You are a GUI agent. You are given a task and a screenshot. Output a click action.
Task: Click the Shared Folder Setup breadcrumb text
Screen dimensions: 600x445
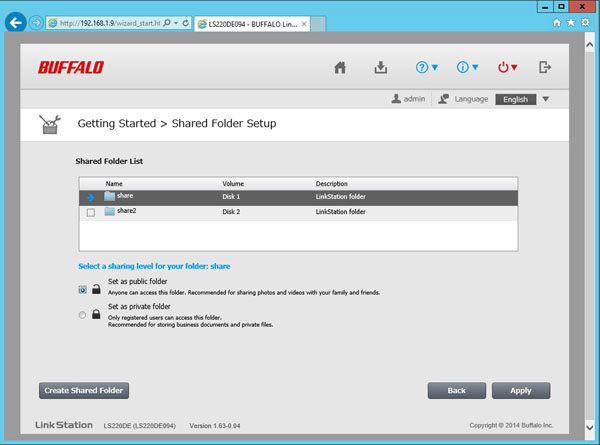tap(224, 124)
